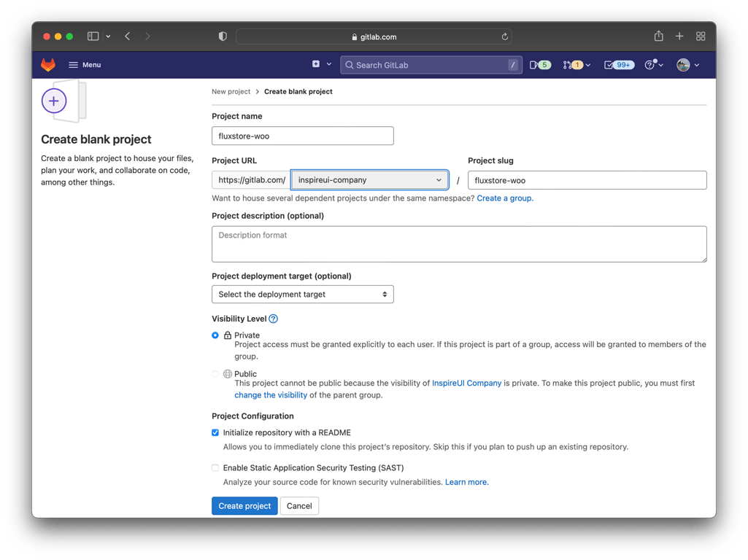This screenshot has width=748, height=560.
Task: Click the create new plus icon in navbar
Action: pyautogui.click(x=316, y=64)
